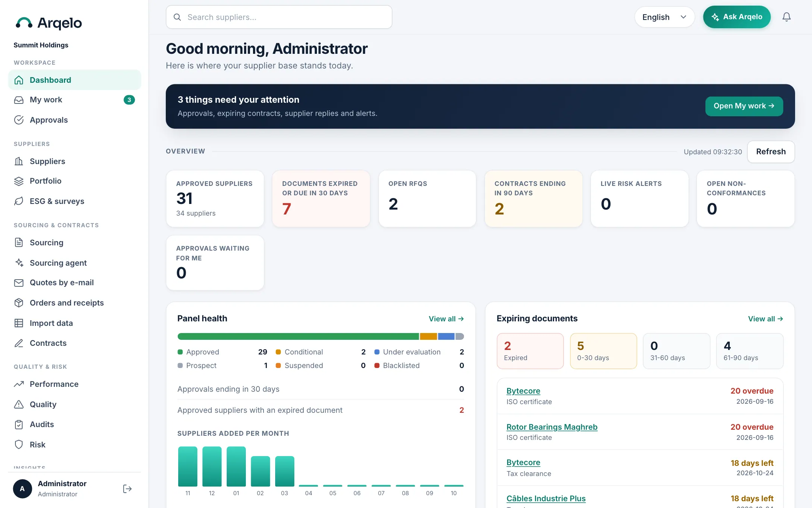
Task: Click the Suppliers building icon
Action: 19,161
